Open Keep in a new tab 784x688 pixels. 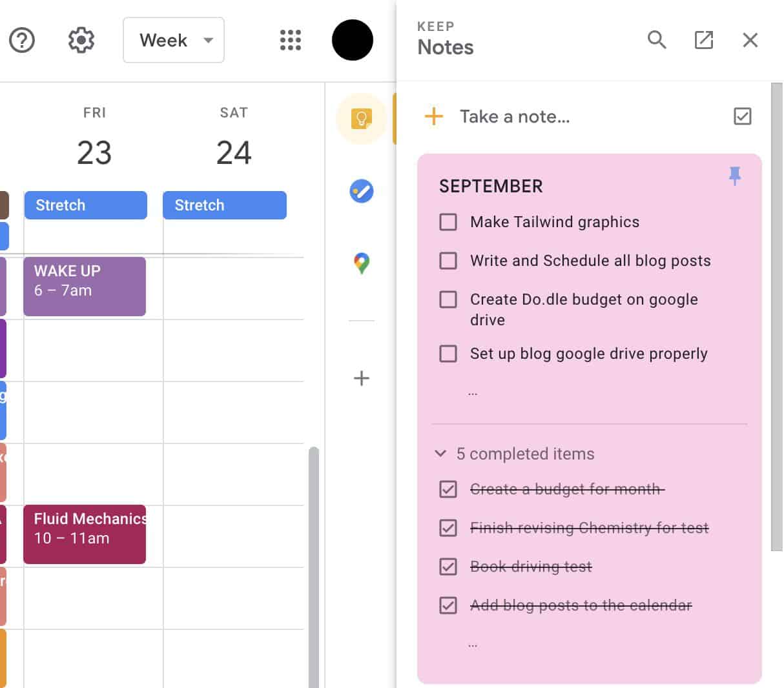(703, 40)
